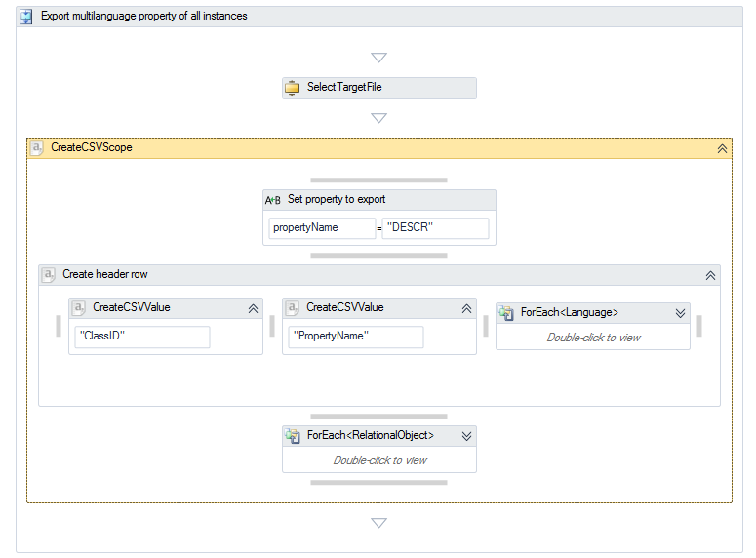Click the "DESCR" value field

point(435,228)
